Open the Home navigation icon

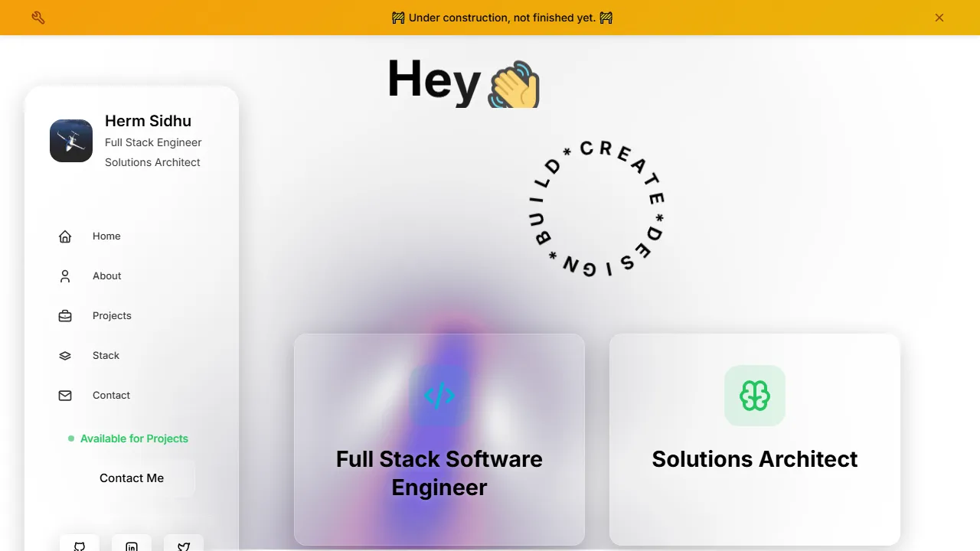pos(65,236)
